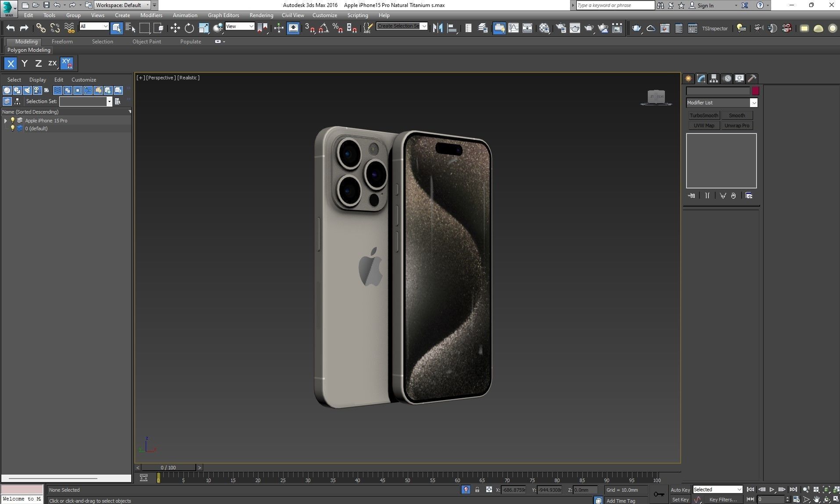Open the Modifier List dropdown
Screen dimensions: 840x504
tap(722, 103)
